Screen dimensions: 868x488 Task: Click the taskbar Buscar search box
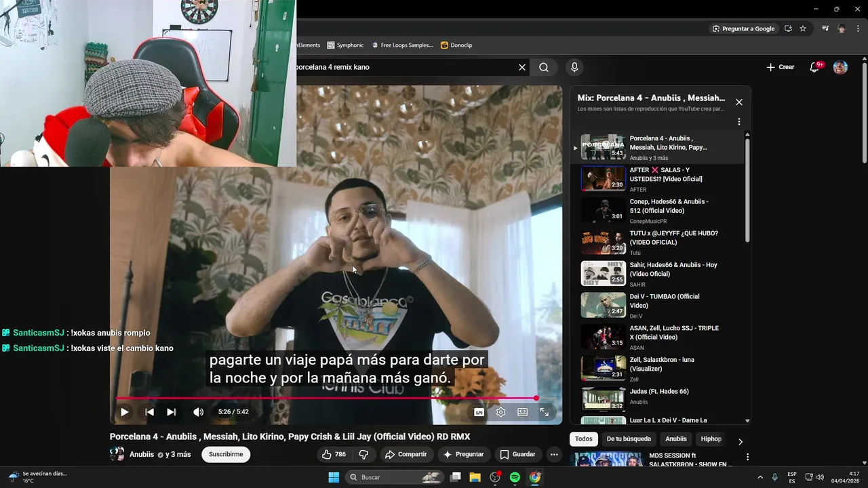pos(395,477)
